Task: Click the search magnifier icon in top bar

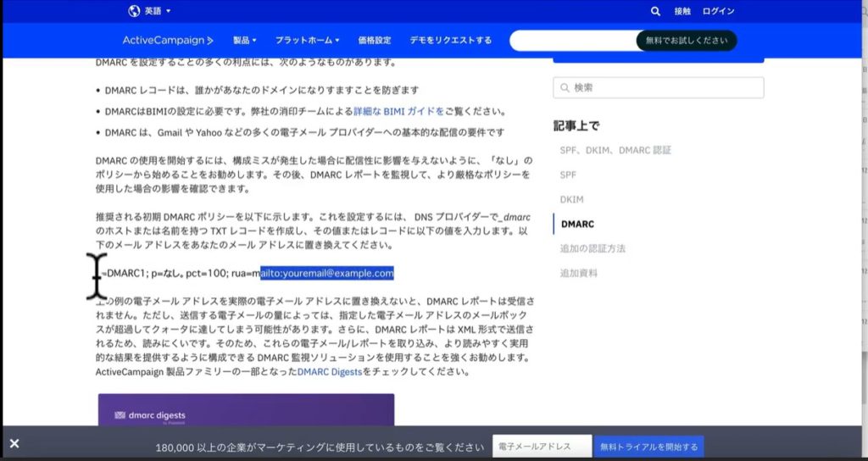Action: tap(655, 12)
